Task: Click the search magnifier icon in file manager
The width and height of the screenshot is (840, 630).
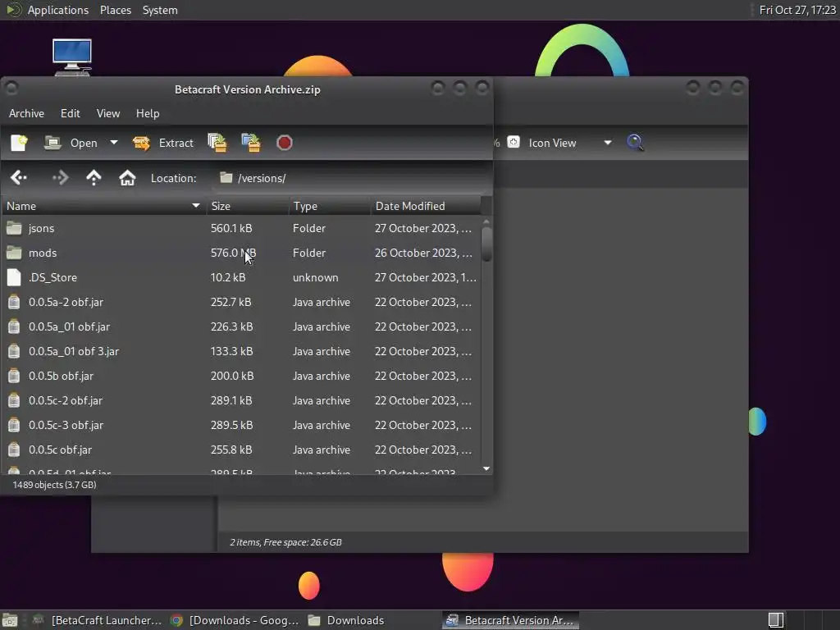Action: pos(636,143)
